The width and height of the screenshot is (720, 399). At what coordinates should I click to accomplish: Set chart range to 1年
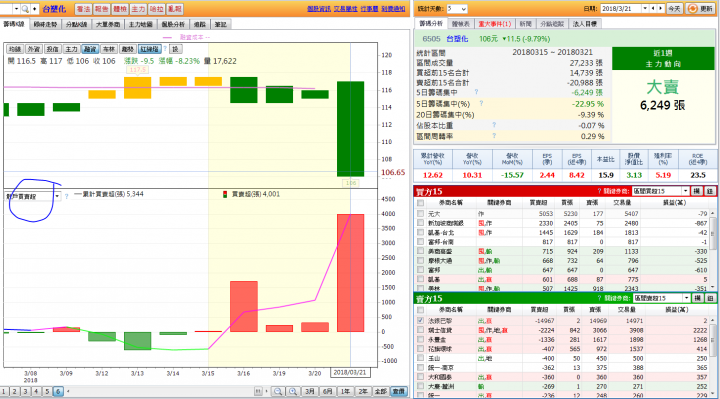(x=345, y=392)
